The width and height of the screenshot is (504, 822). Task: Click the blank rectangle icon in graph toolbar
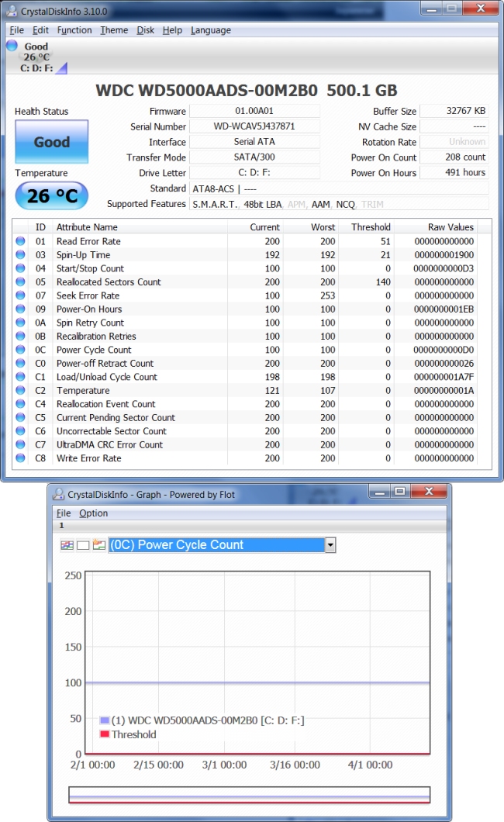click(x=83, y=545)
